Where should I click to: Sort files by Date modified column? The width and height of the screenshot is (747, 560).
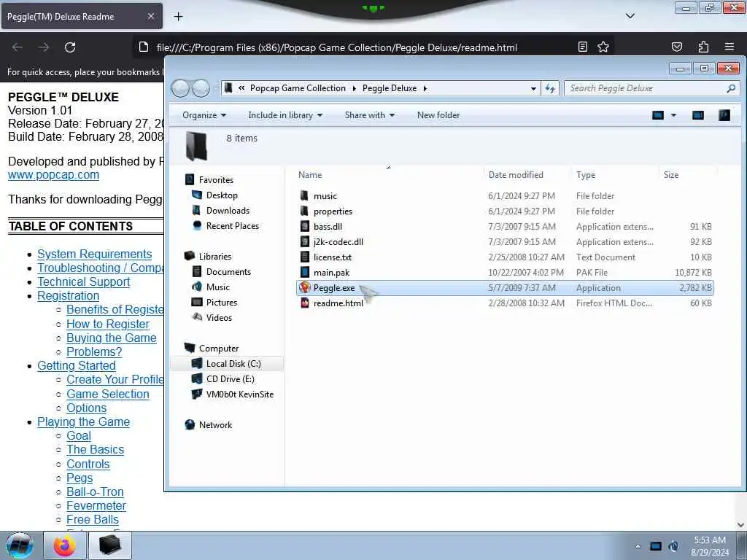pos(516,175)
